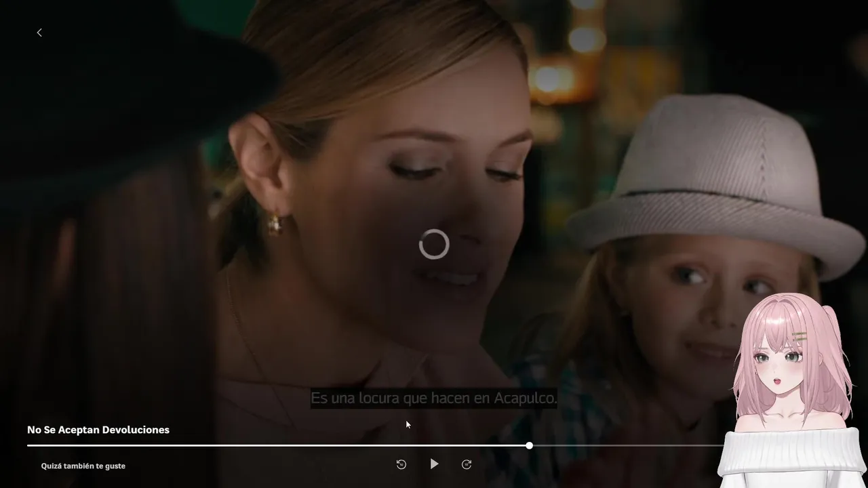Open the 'Quizá también te guste' suggestions
Screen dimensions: 868x488
coord(83,466)
